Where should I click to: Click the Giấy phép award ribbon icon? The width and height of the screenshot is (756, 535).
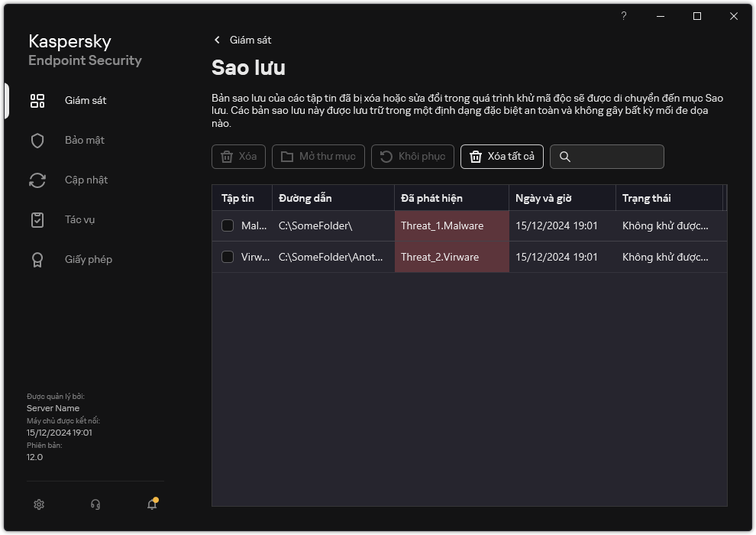37,260
